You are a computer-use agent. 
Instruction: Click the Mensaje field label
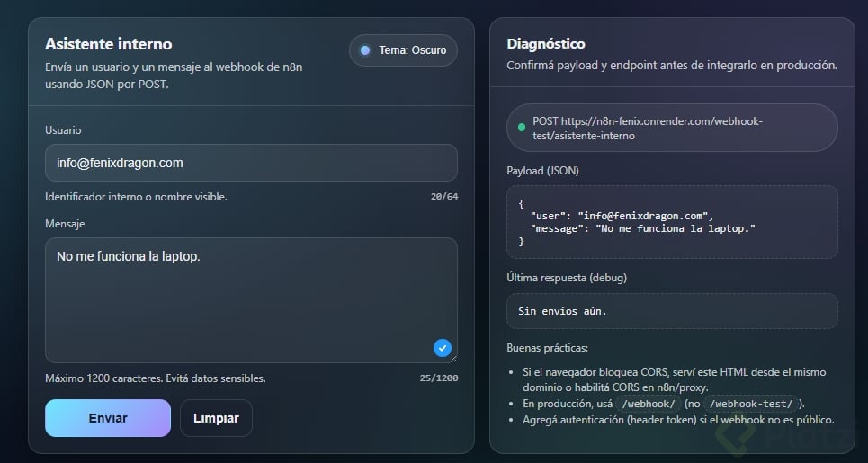pos(65,224)
